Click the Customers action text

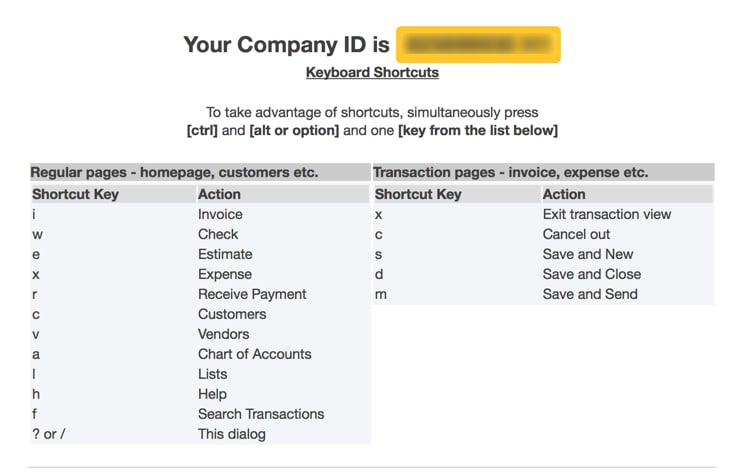pyautogui.click(x=232, y=314)
